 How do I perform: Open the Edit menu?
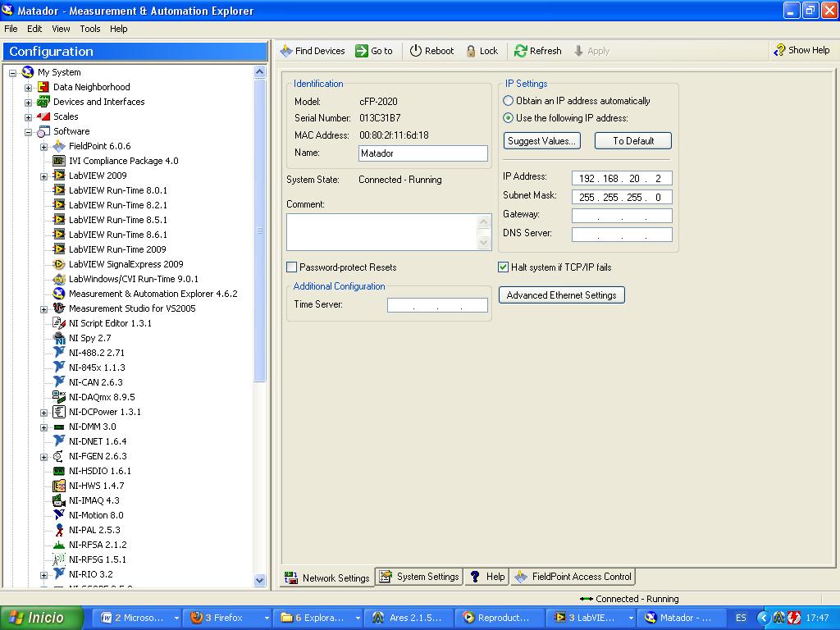(34, 29)
